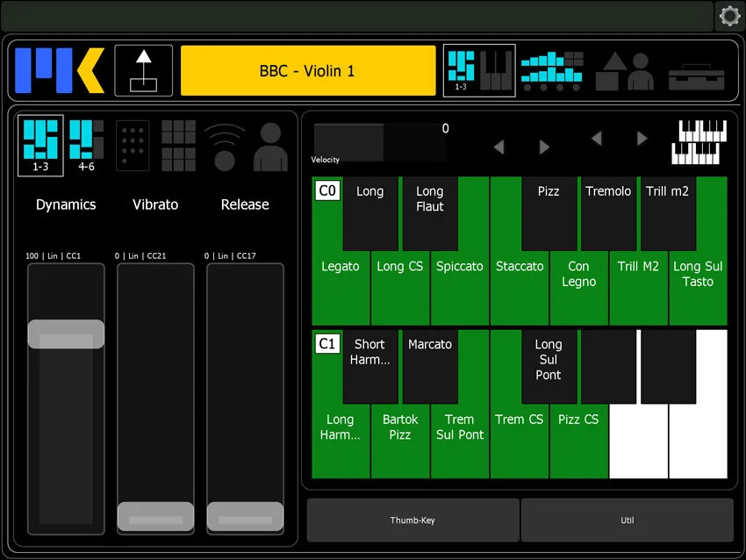The width and height of the screenshot is (746, 560).
Task: Select the Tremolo articulation key
Action: (608, 213)
